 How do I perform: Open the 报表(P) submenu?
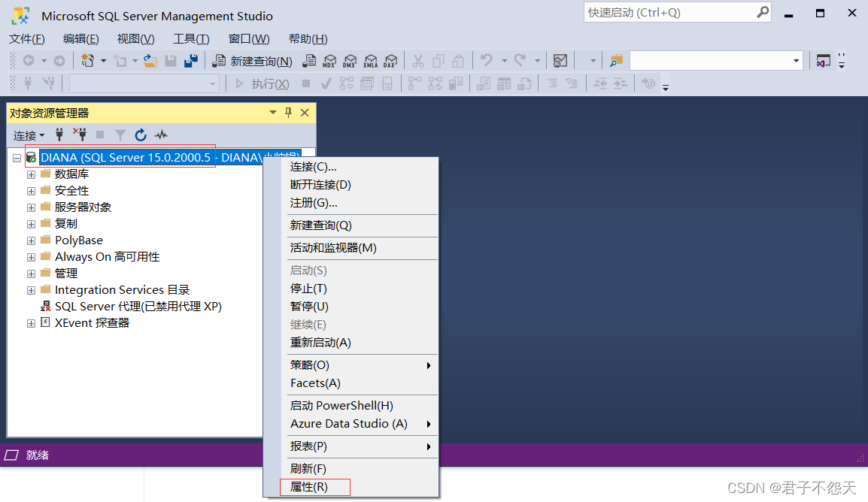359,446
